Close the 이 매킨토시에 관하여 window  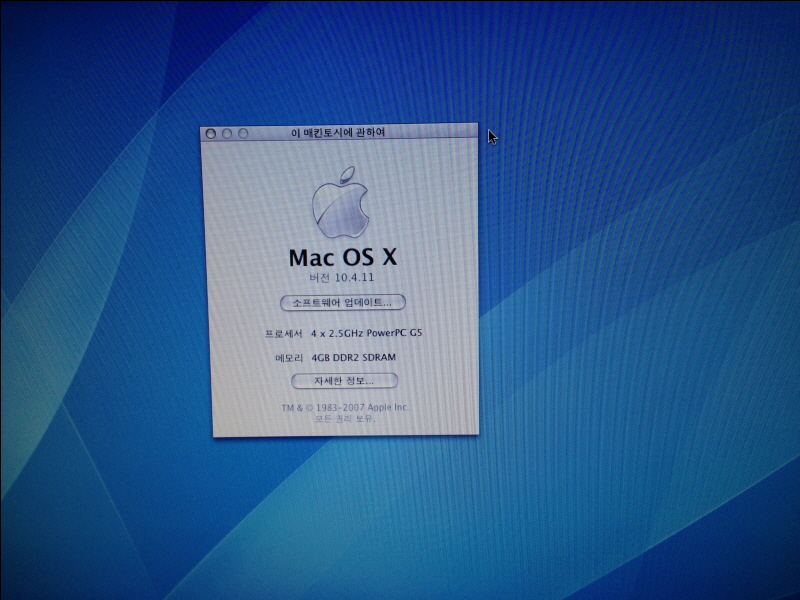[x=211, y=133]
